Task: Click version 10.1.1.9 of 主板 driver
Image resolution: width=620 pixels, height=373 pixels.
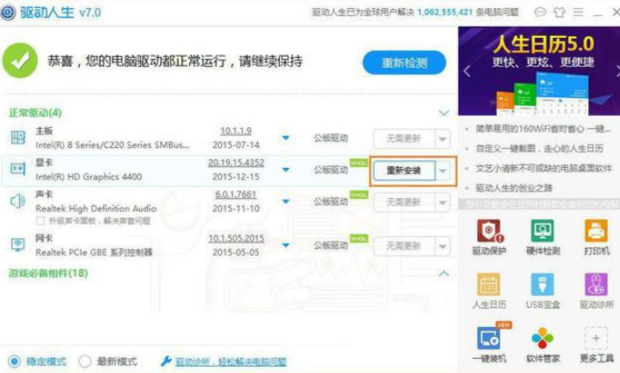Action: 236,131
